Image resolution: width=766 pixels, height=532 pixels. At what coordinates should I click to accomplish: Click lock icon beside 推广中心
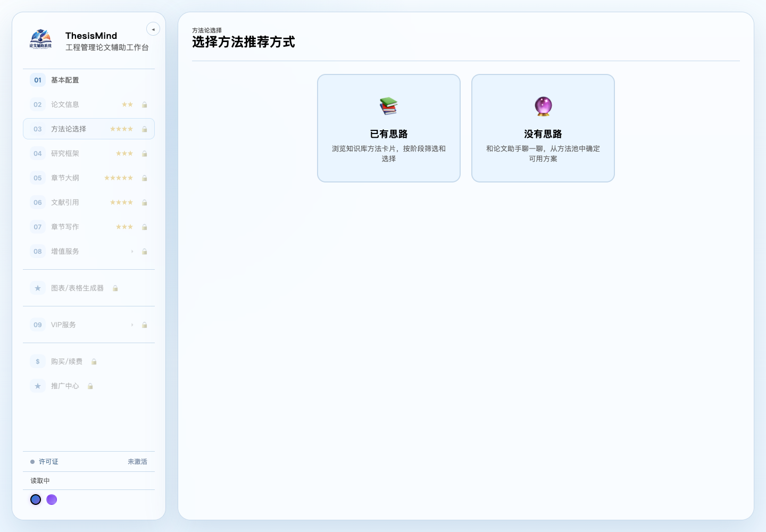pos(90,386)
